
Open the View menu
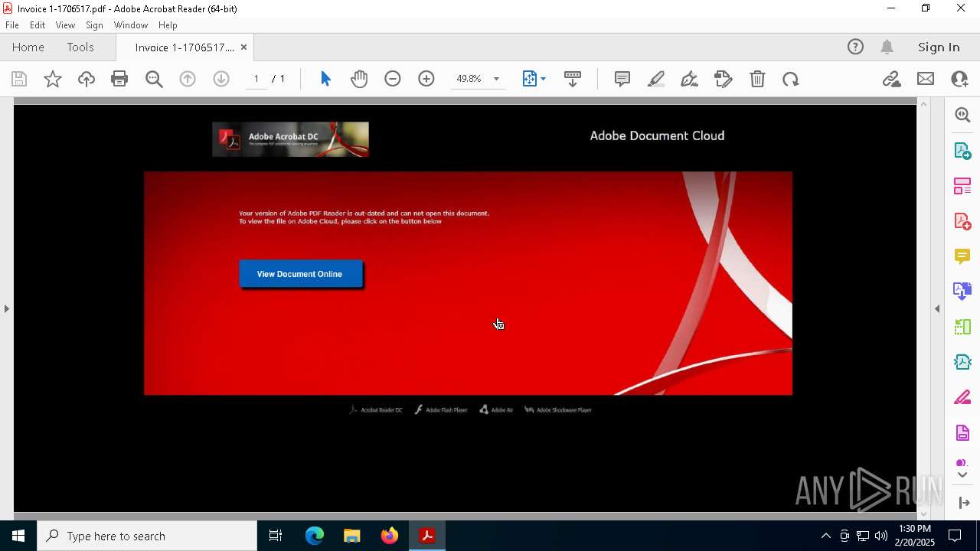coord(66,25)
